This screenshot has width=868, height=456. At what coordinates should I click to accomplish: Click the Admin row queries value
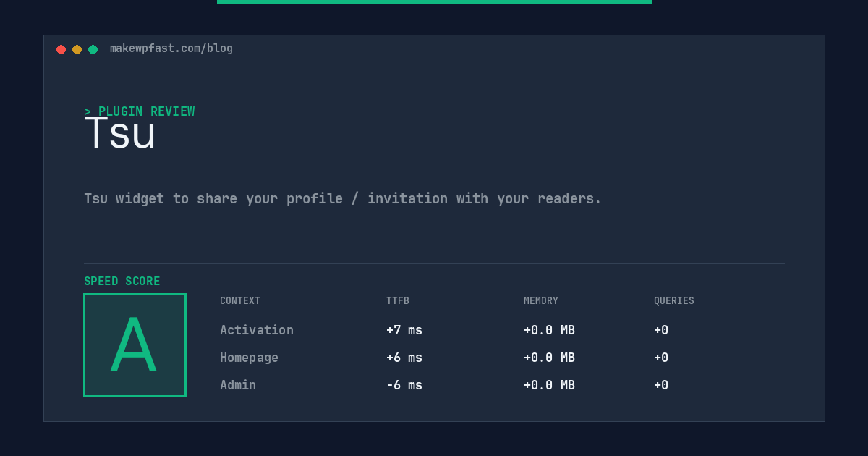[661, 385]
